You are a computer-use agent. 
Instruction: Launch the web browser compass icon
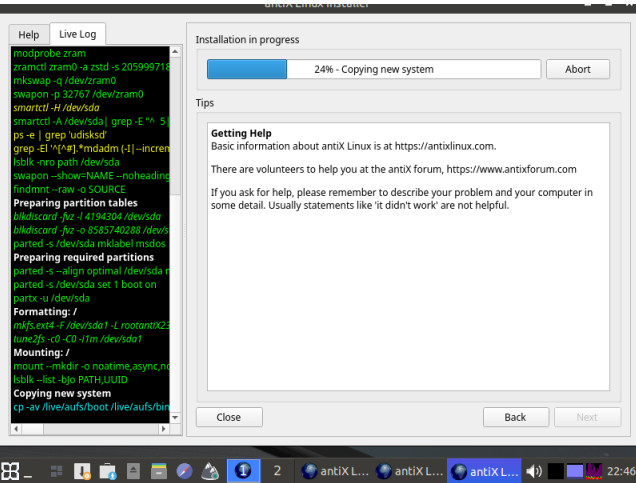pyautogui.click(x=184, y=471)
